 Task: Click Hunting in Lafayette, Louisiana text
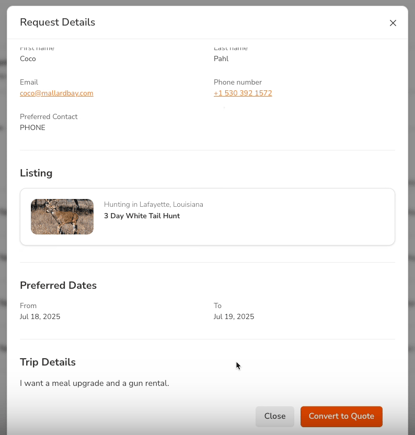click(x=153, y=204)
